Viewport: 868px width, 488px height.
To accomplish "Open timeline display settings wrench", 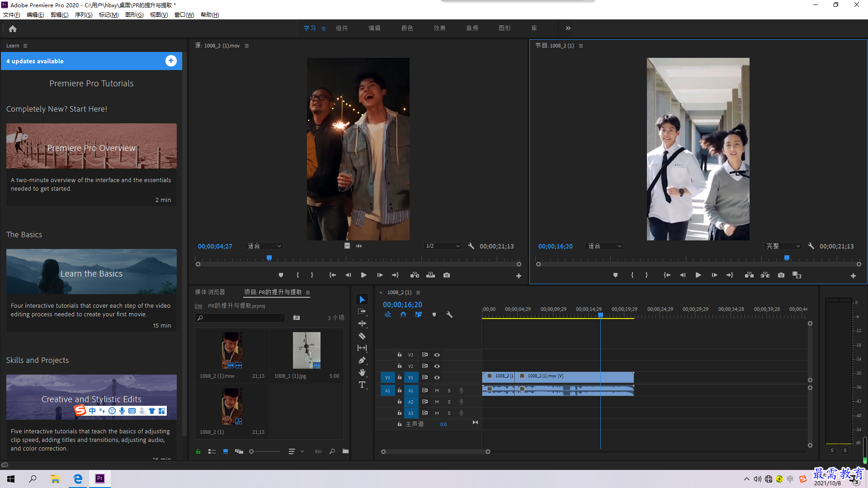I will [x=449, y=314].
